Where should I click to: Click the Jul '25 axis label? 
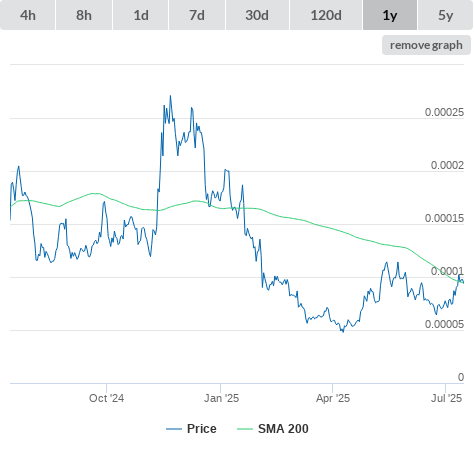coord(446,398)
